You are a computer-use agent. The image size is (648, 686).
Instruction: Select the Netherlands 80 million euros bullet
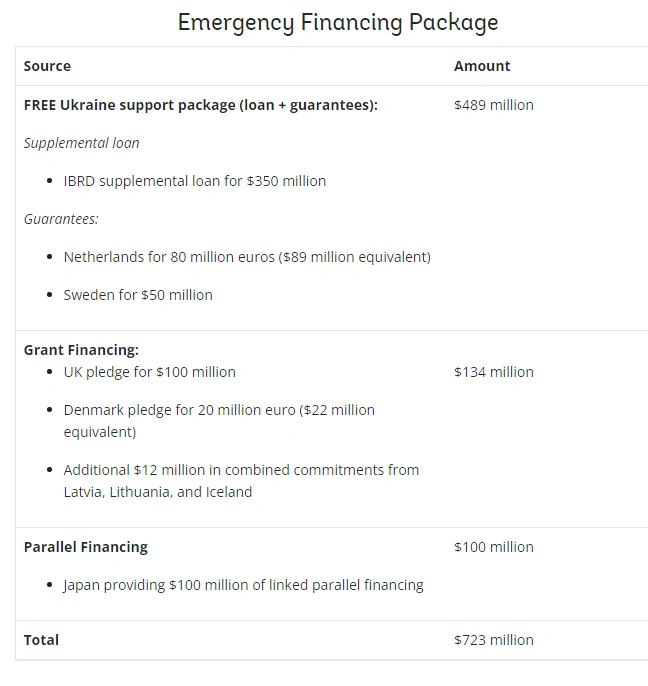(x=247, y=257)
